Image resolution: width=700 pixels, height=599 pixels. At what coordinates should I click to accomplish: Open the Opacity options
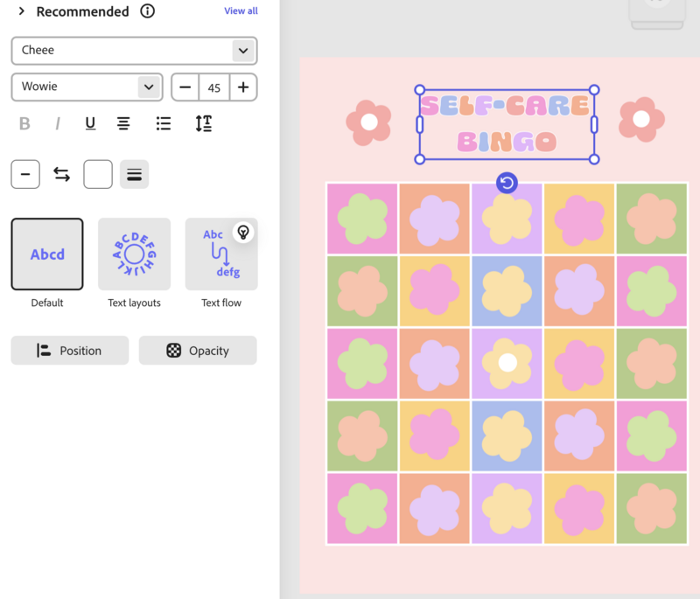tap(198, 351)
